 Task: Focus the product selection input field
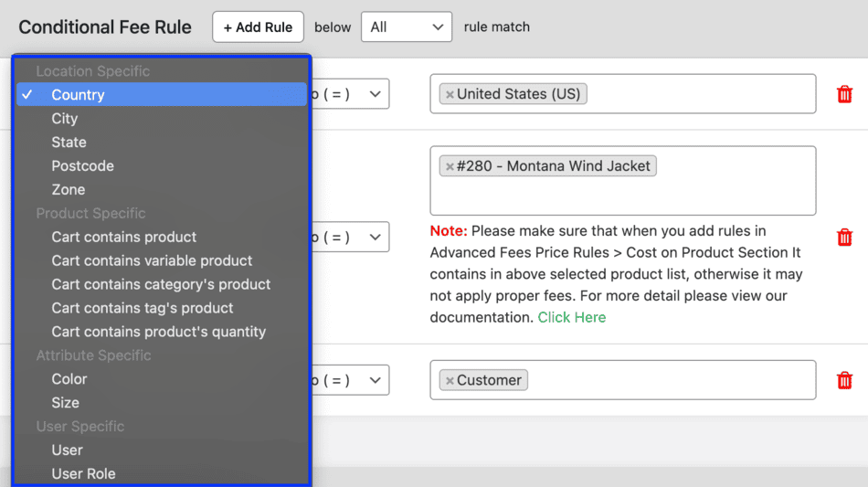pyautogui.click(x=623, y=180)
